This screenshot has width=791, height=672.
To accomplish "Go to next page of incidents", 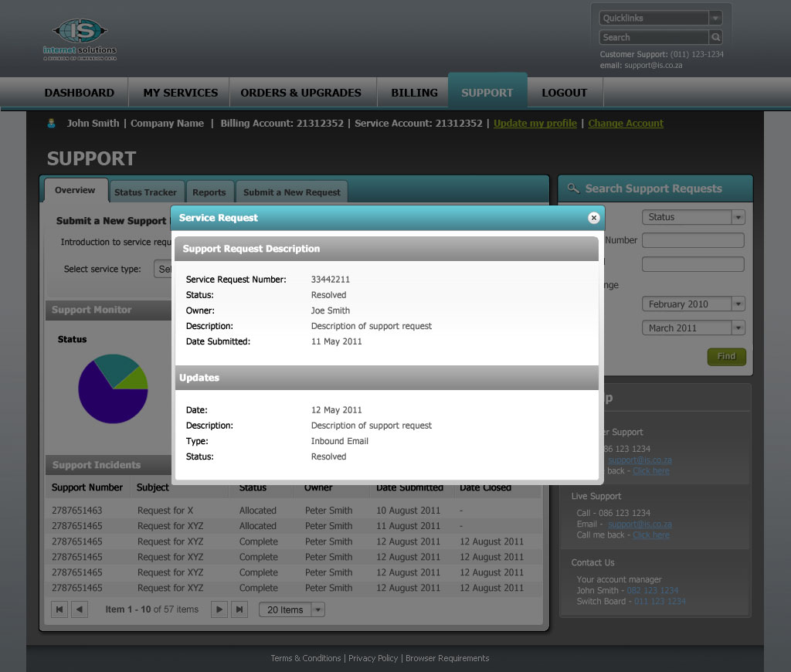I will [219, 609].
